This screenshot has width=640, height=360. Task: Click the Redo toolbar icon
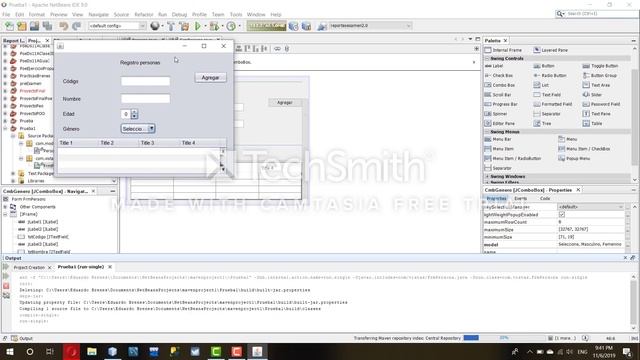(76, 26)
